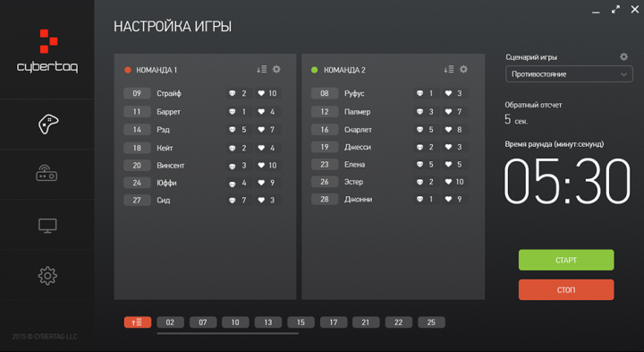Click the 5 сек. countdown value
Screen dimensions: 644x352
point(516,120)
